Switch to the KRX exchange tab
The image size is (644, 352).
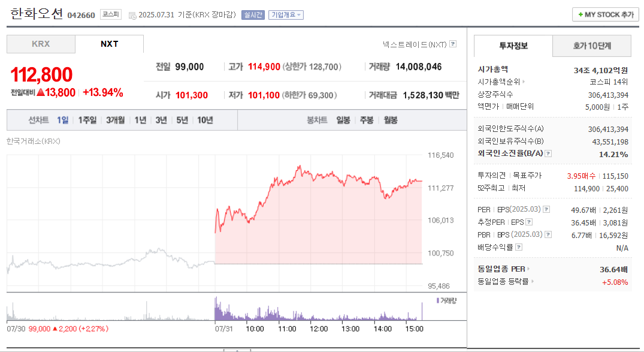(41, 44)
